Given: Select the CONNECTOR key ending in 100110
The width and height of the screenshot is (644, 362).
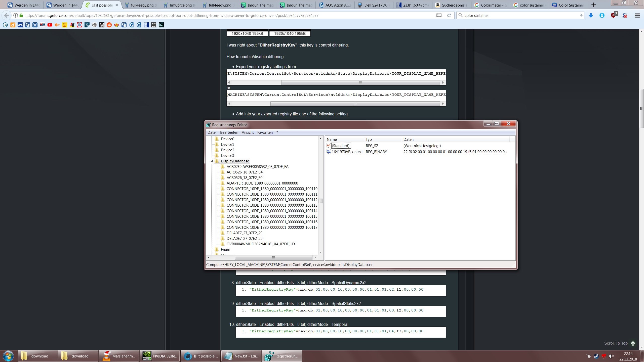Looking at the screenshot, I should (x=272, y=189).
